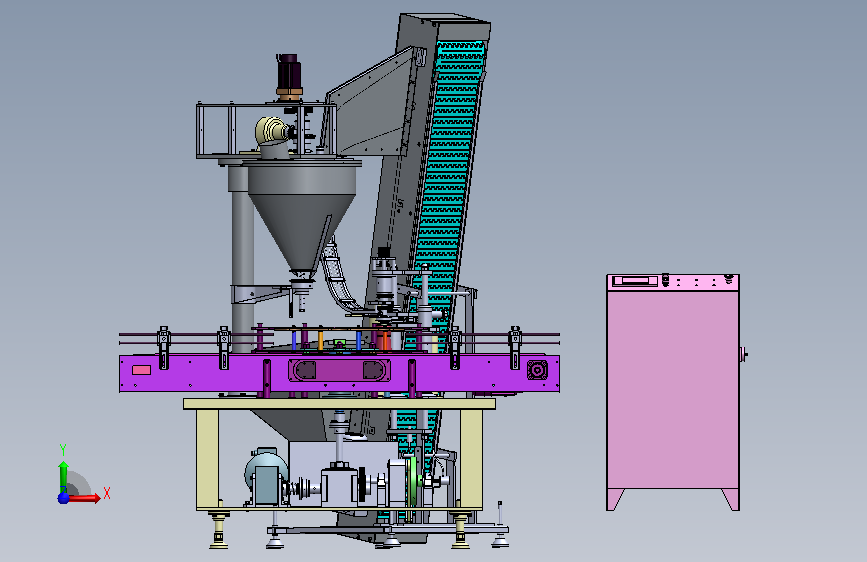
Task: Pick the beige table top beam
Action: 339,404
